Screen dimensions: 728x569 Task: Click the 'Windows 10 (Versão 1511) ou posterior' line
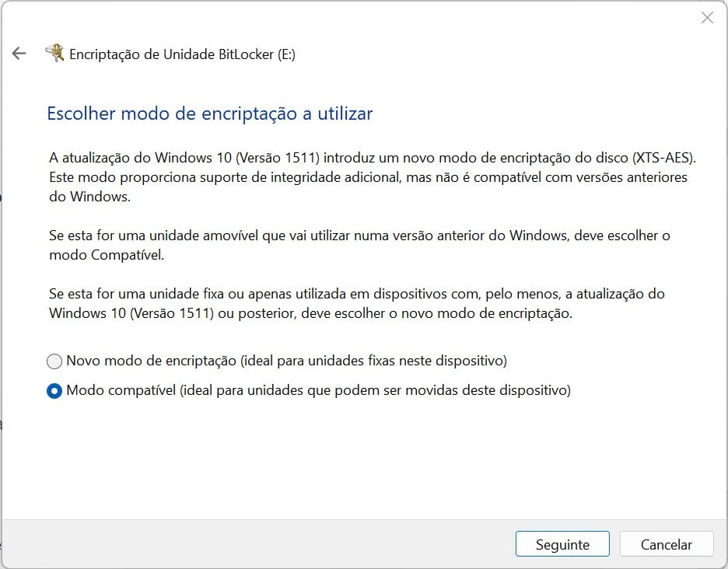click(x=310, y=313)
